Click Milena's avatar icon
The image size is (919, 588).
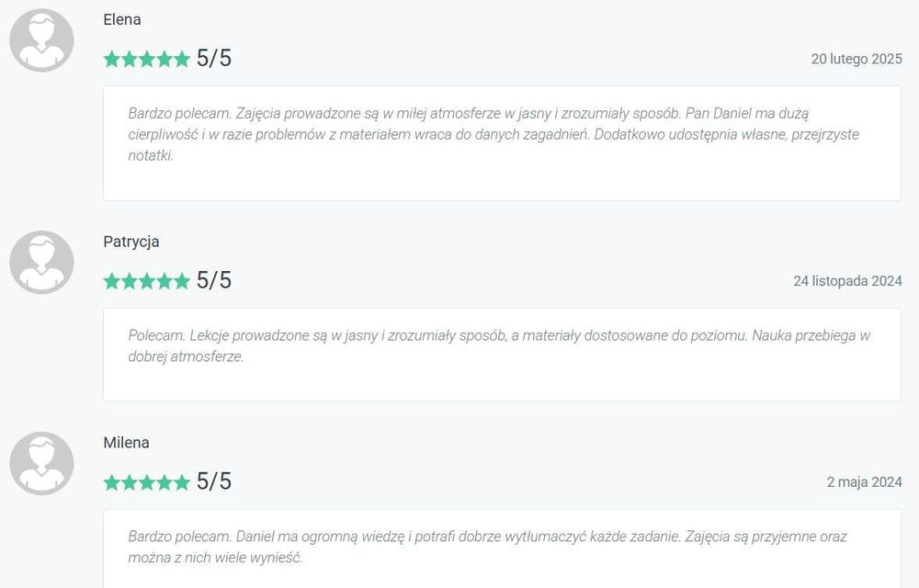[41, 463]
